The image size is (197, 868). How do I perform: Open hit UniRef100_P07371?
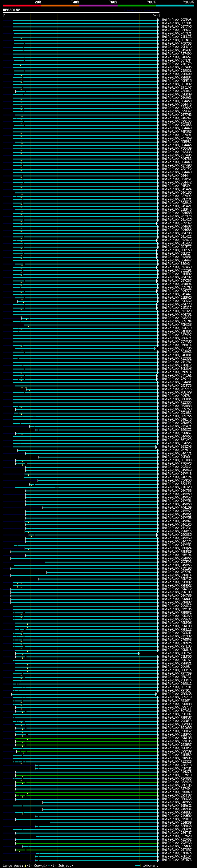(x=177, y=33)
